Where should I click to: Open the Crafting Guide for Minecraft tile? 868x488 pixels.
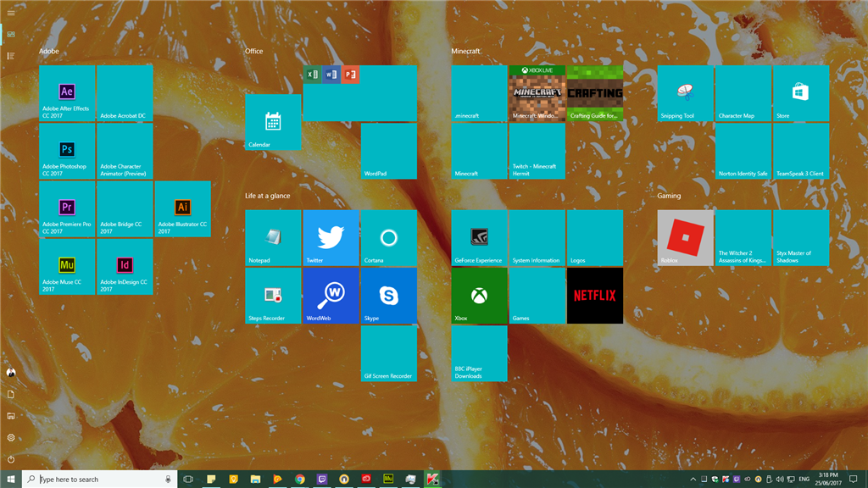pyautogui.click(x=595, y=93)
